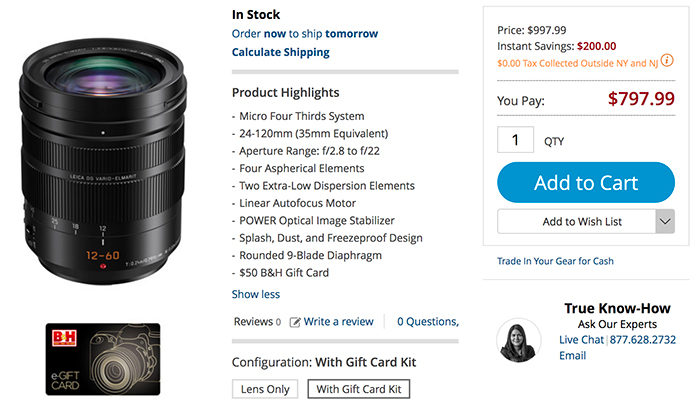Click the Email expert link

click(x=572, y=355)
